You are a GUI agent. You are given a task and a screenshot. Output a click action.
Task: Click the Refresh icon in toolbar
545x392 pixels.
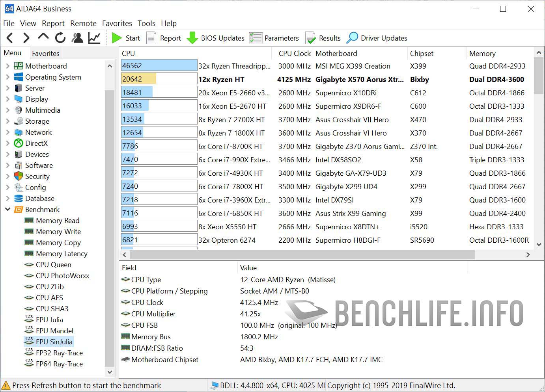60,38
